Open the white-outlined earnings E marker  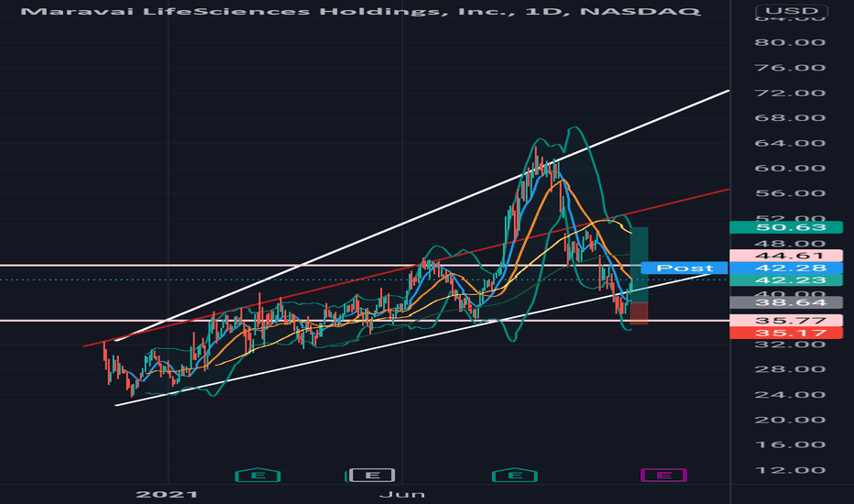coord(372,476)
